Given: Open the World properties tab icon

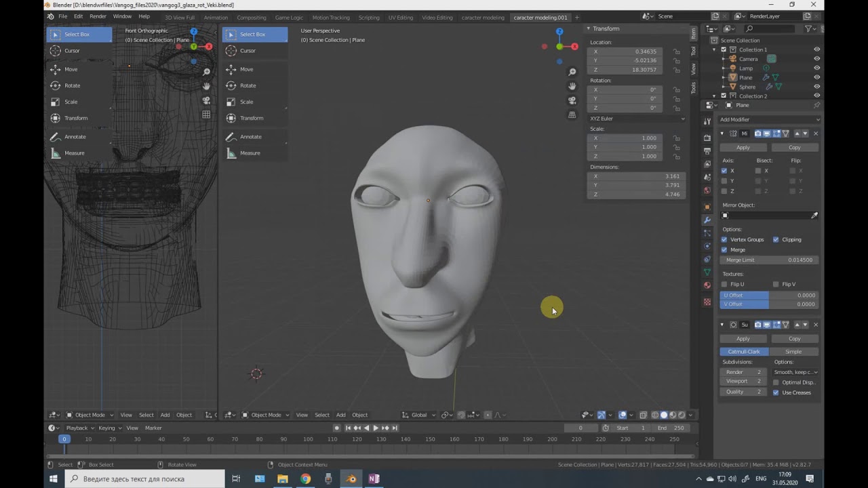Looking at the screenshot, I should pyautogui.click(x=707, y=190).
